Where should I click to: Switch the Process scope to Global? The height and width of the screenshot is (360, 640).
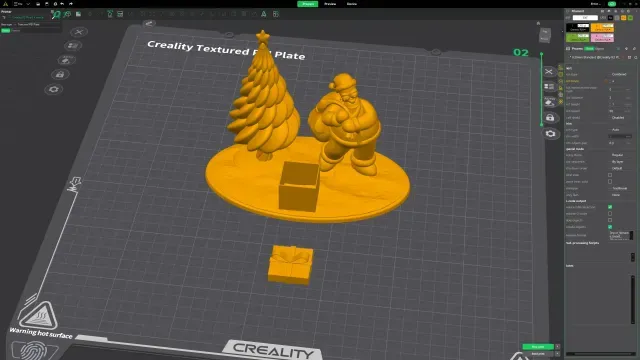589,49
